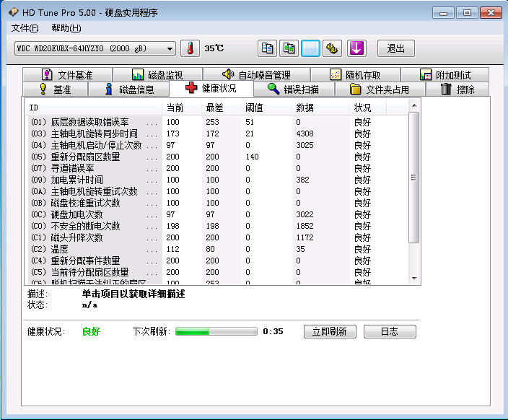The image size is (508, 420).
Task: Switch to the 擦除 tab
Action: (457, 89)
